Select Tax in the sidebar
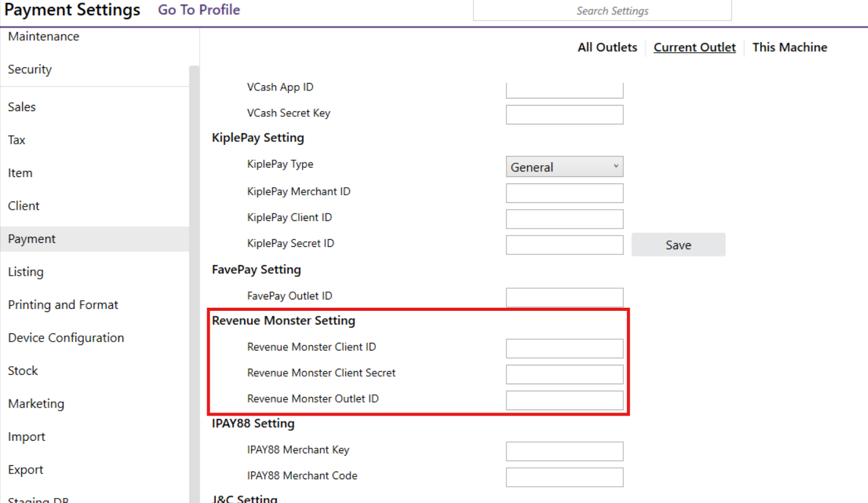Image resolution: width=868 pixels, height=503 pixels. [17, 140]
